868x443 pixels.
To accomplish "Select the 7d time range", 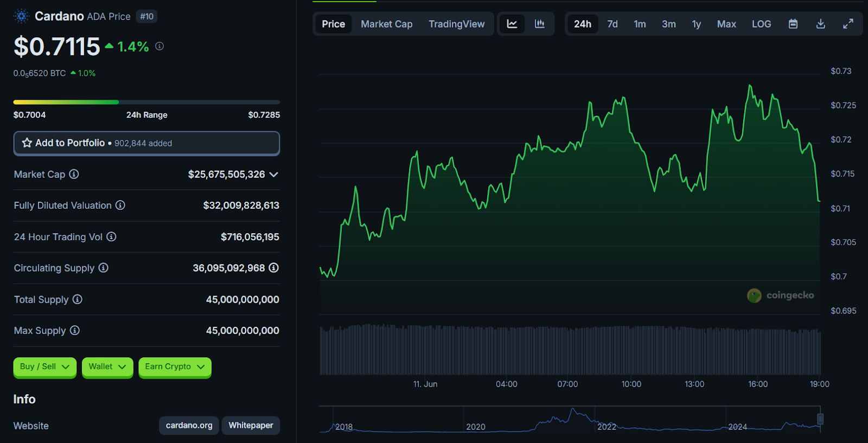I will [x=612, y=24].
